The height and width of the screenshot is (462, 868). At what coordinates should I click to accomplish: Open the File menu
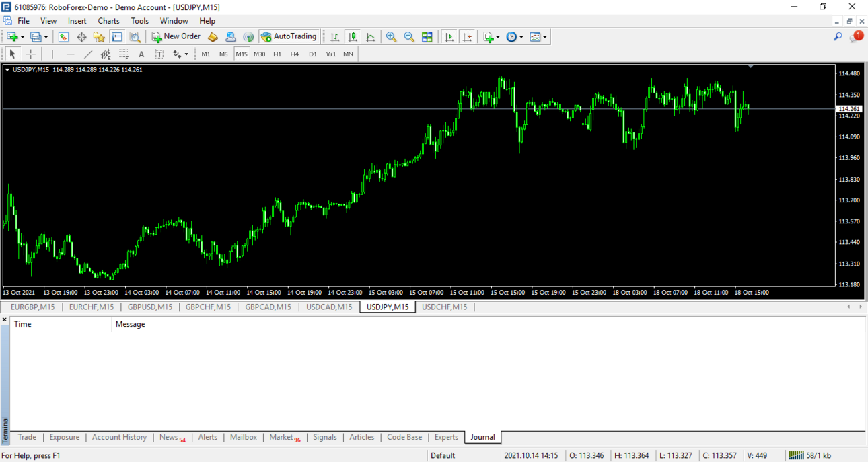(x=24, y=21)
